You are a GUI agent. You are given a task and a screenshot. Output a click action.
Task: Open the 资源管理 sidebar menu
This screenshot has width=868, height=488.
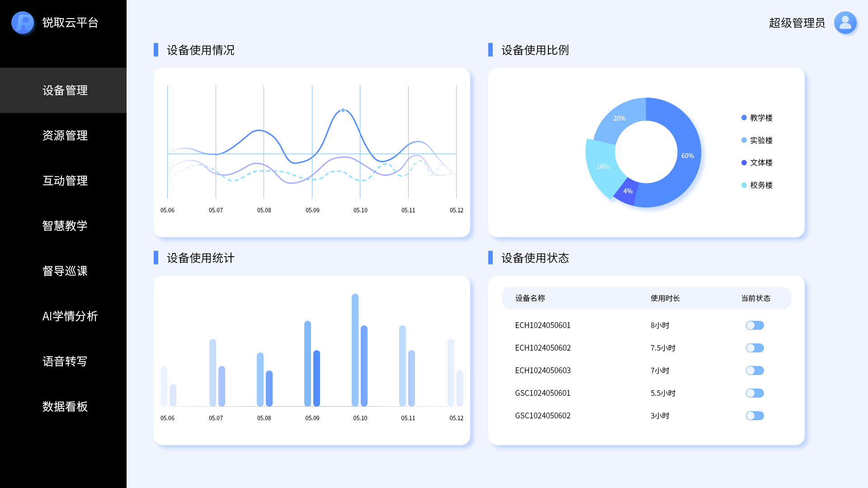[65, 136]
